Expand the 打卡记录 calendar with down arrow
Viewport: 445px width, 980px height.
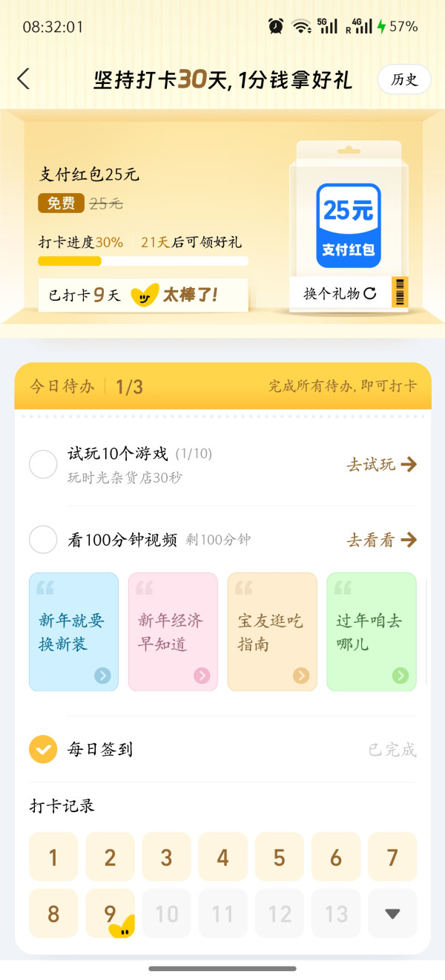[392, 913]
